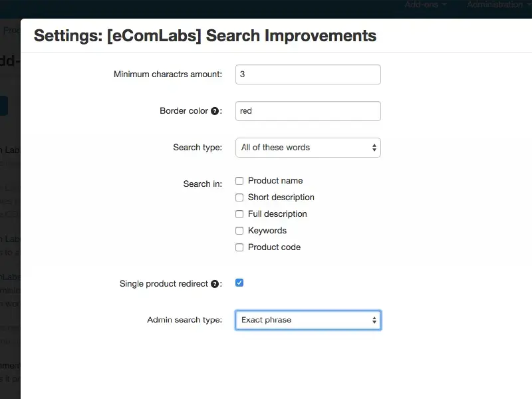This screenshot has height=399, width=532.
Task: Click the Single product redirect help icon
Action: pyautogui.click(x=215, y=284)
